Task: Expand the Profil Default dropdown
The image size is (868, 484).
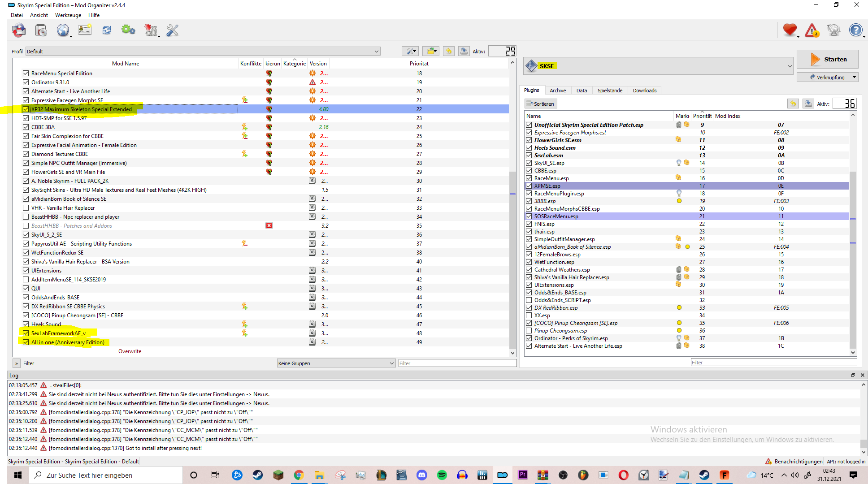Action: pos(203,52)
